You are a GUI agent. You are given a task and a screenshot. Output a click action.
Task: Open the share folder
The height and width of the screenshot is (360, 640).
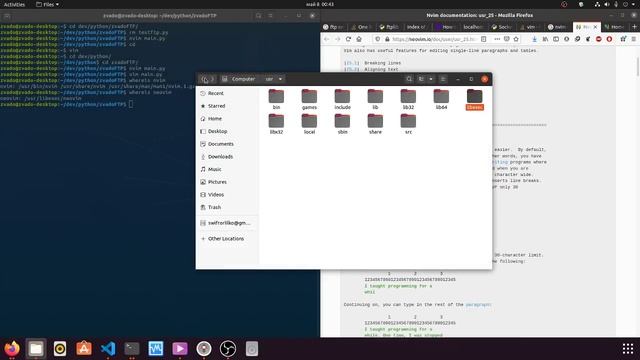pos(375,124)
